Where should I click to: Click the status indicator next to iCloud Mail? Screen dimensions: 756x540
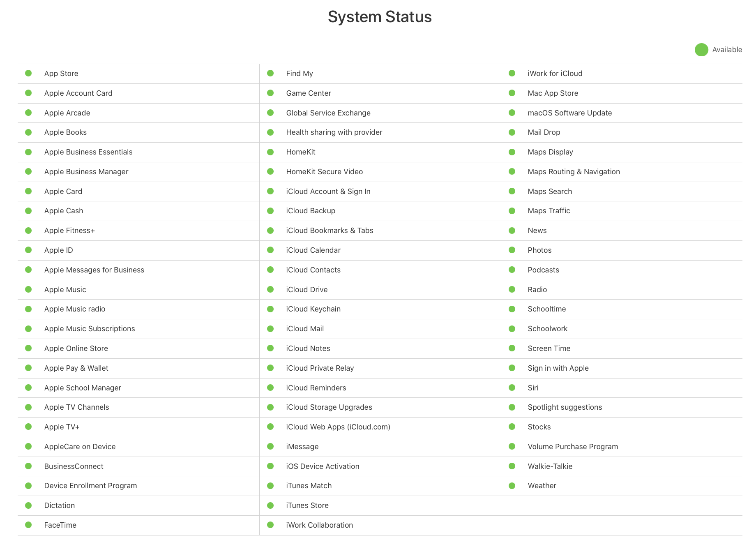[270, 329]
